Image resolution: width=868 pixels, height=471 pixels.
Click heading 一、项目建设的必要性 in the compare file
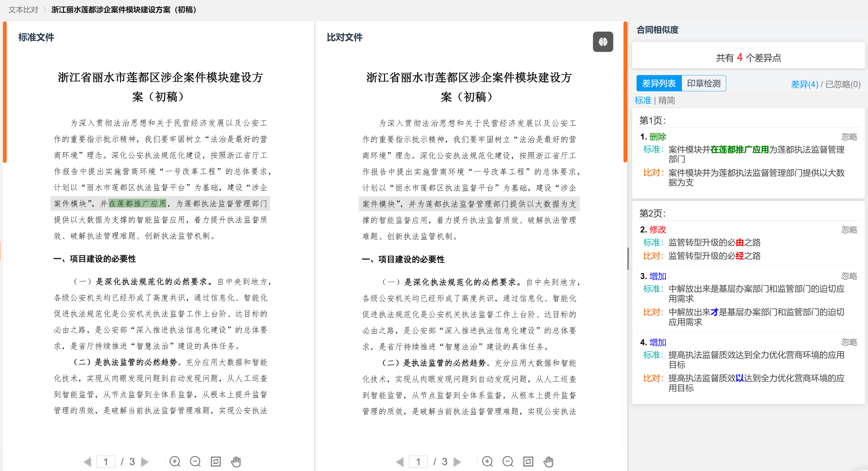coord(403,259)
